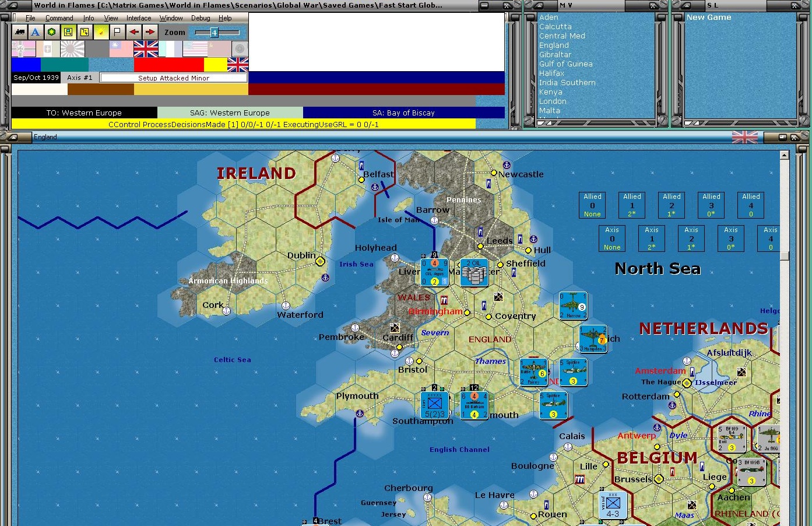812x526 pixels.
Task: Toggle the yellow light bulb toolbar button
Action: point(101,32)
